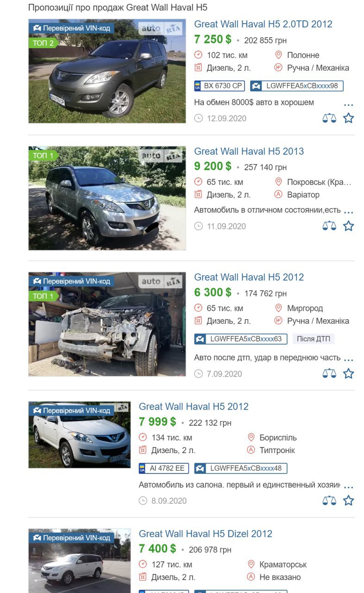The height and width of the screenshot is (593, 364).
Task: Open the damaged Haval garage photo
Action: (107, 324)
